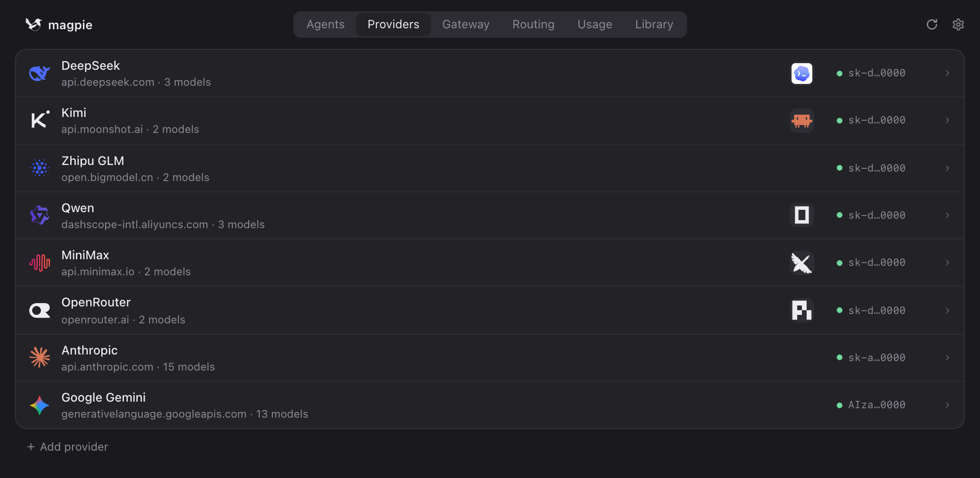
Task: Click the agent badge in DeepSeek row
Action: pyautogui.click(x=802, y=74)
